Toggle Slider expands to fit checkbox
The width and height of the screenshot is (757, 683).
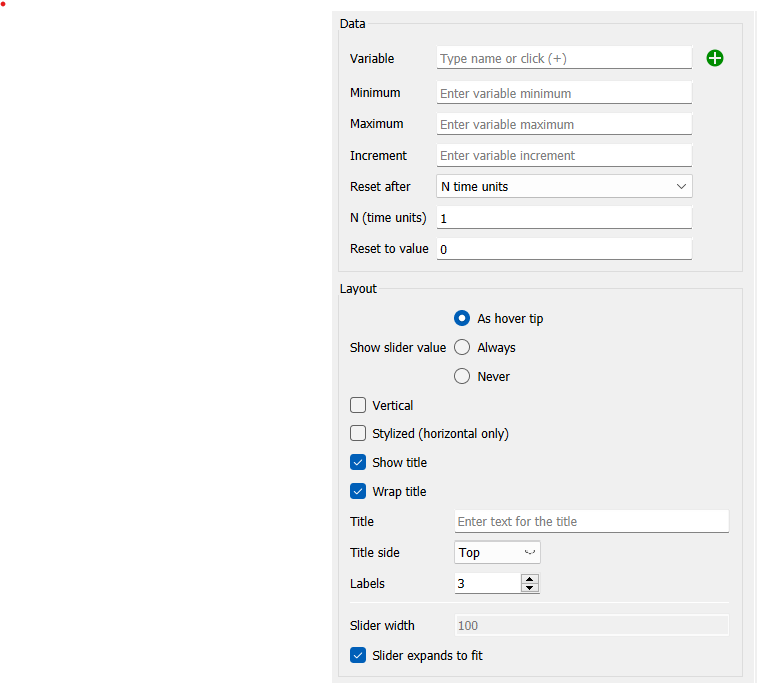tap(358, 655)
